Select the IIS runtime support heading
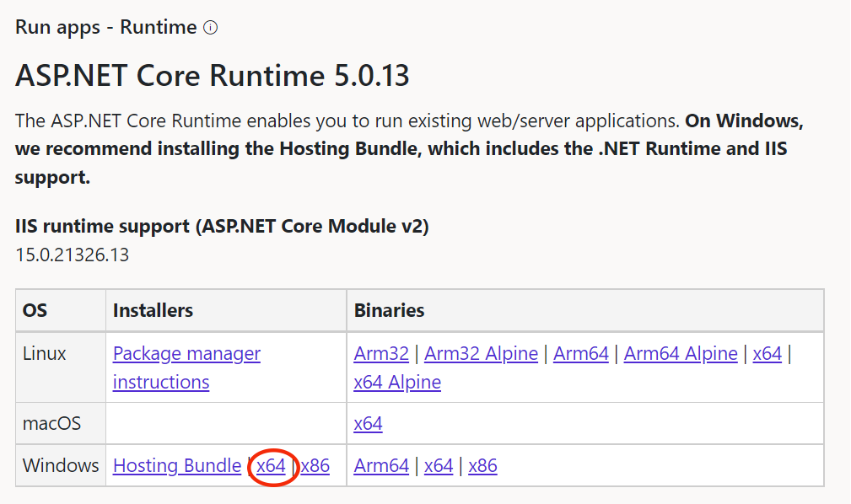 tap(222, 226)
